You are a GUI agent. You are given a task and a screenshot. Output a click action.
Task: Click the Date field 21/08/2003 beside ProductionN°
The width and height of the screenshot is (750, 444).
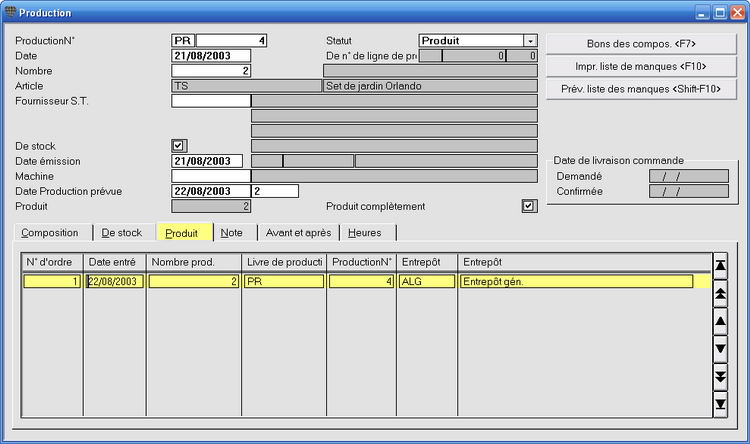(211, 56)
